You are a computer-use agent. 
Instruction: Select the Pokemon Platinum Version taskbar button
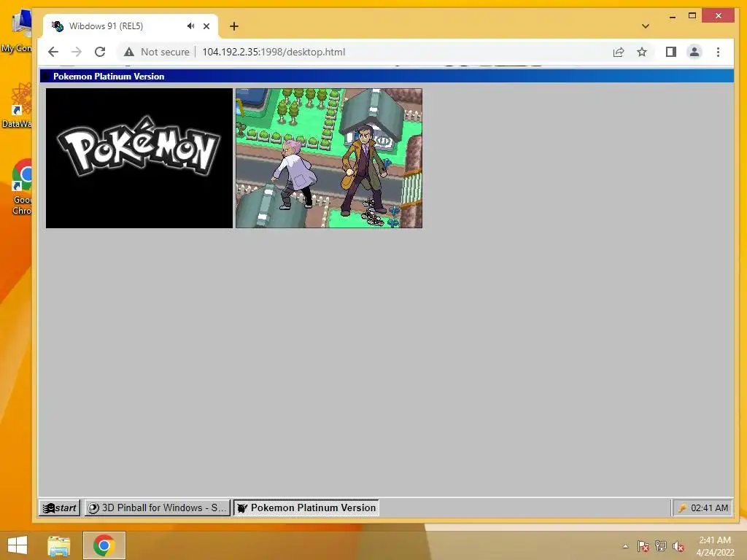pos(306,507)
